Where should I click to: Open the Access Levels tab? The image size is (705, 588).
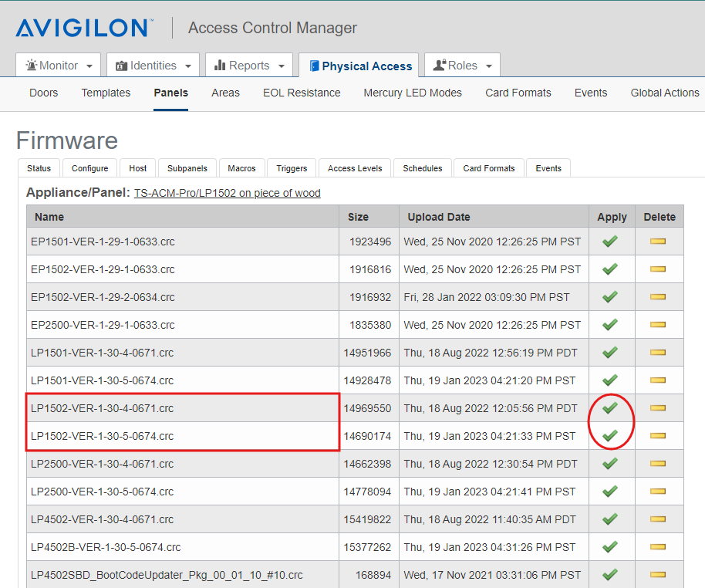coord(354,167)
